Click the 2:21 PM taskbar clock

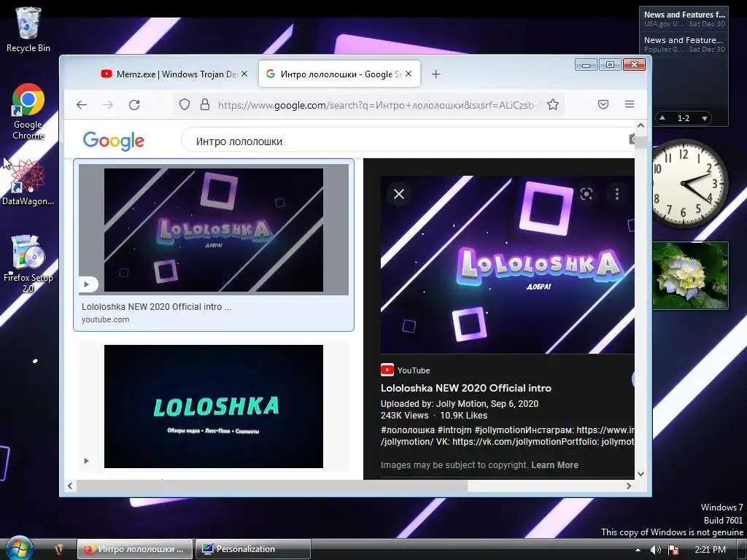[x=710, y=550]
